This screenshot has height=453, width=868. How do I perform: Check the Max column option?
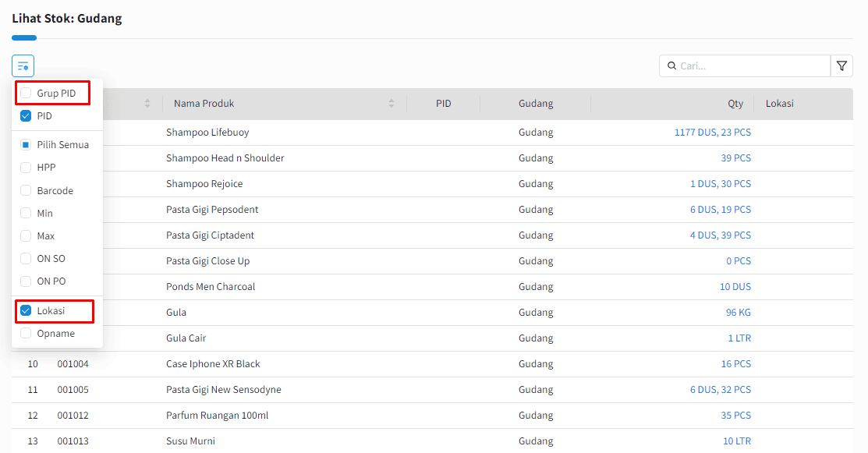click(26, 235)
